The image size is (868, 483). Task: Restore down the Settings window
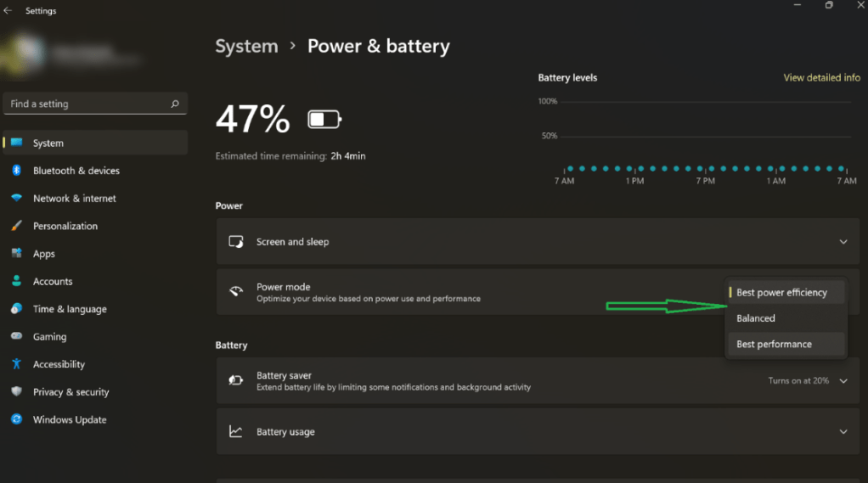point(829,6)
